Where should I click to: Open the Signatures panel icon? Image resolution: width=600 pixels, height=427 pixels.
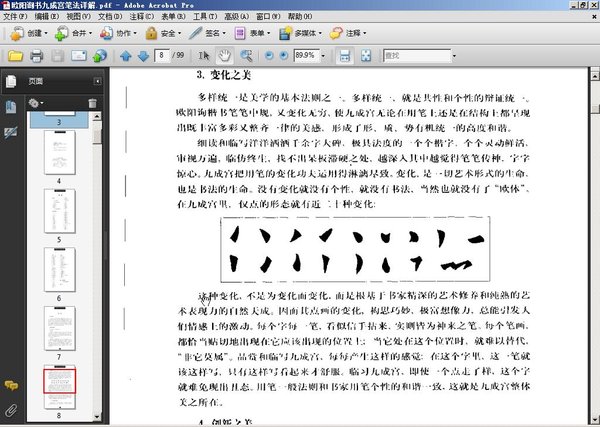[x=11, y=133]
